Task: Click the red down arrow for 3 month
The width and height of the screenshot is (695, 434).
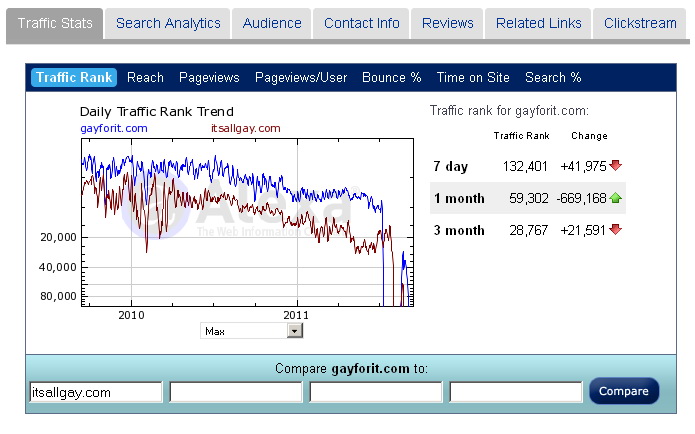Action: 616,230
